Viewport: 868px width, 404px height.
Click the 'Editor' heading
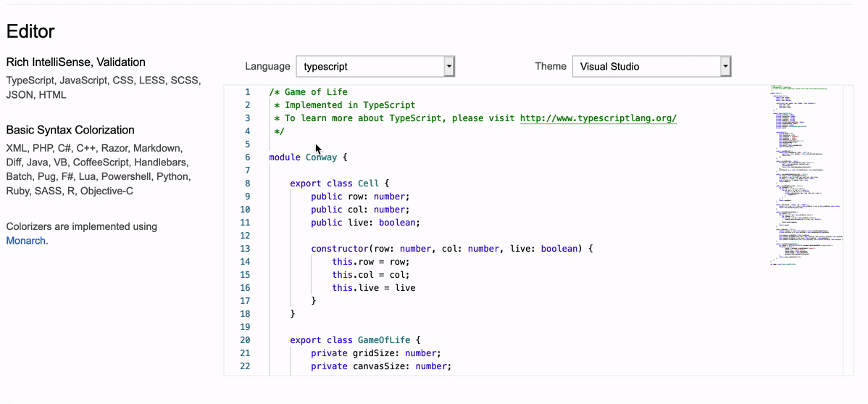click(x=30, y=31)
